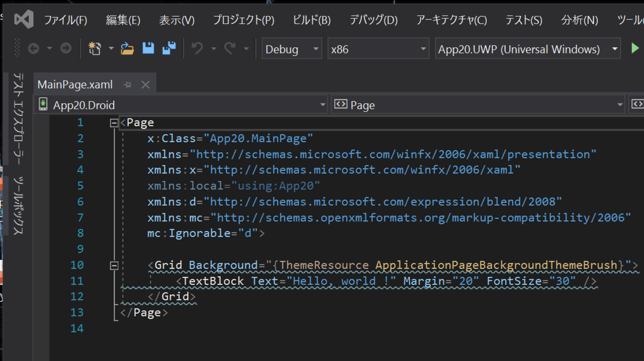The image size is (644, 361).
Task: Open the ビルド(B) menu
Action: click(x=311, y=20)
